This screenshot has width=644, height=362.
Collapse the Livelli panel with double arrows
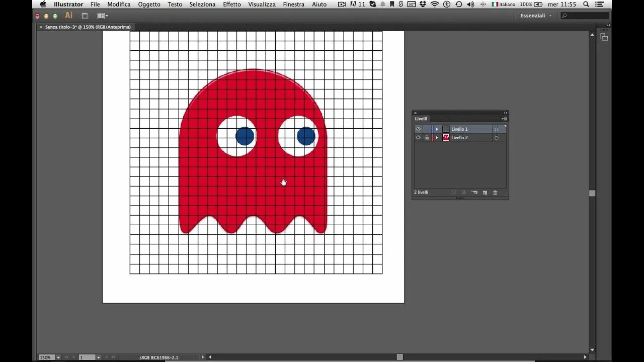tap(505, 113)
